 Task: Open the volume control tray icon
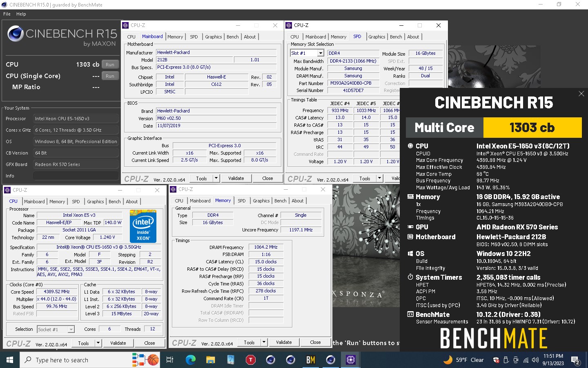536,360
